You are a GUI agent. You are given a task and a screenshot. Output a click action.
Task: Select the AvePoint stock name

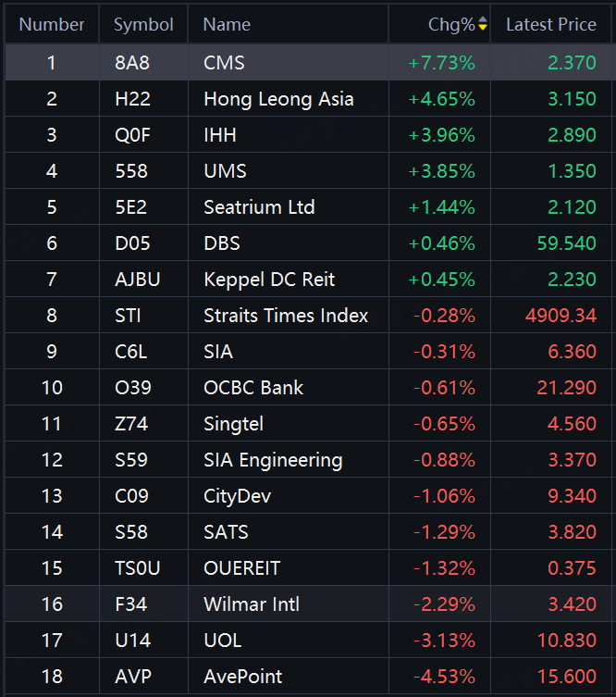tap(242, 677)
